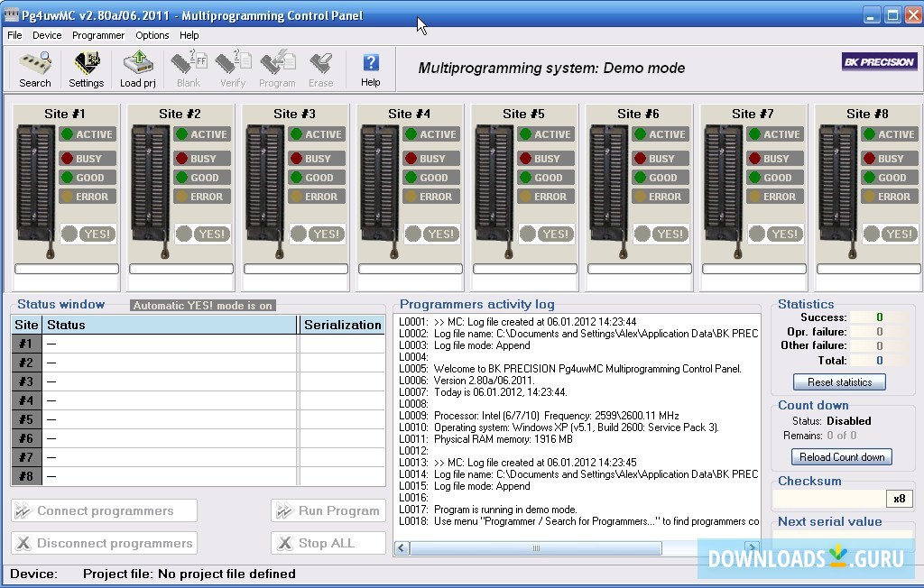Viewport: 924px width, 588px height.
Task: Click the Load prj toolbar icon
Action: [138, 69]
